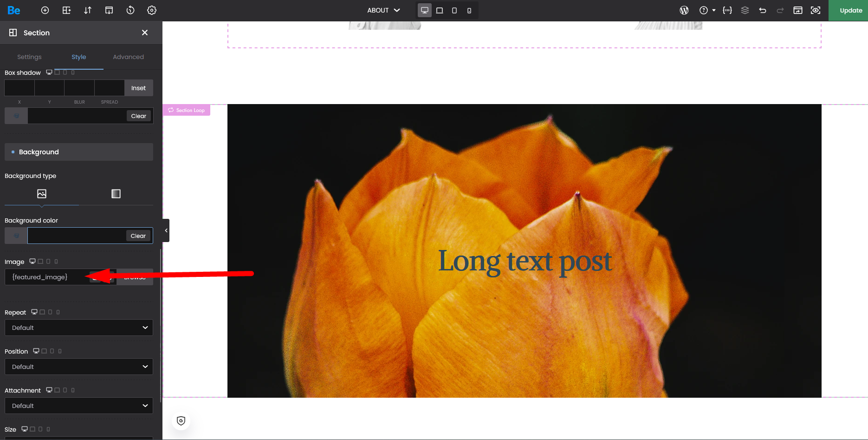Open the revisions history icon
The image size is (868, 440).
click(x=130, y=10)
